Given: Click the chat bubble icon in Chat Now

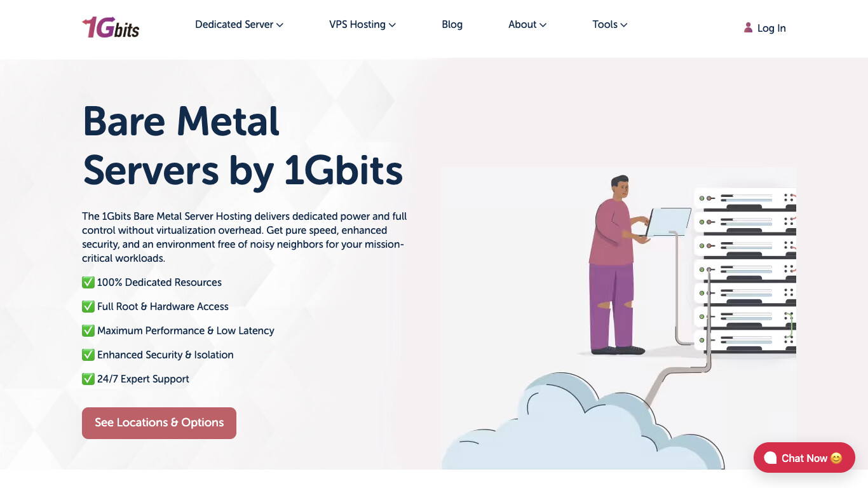Looking at the screenshot, I should (x=770, y=458).
